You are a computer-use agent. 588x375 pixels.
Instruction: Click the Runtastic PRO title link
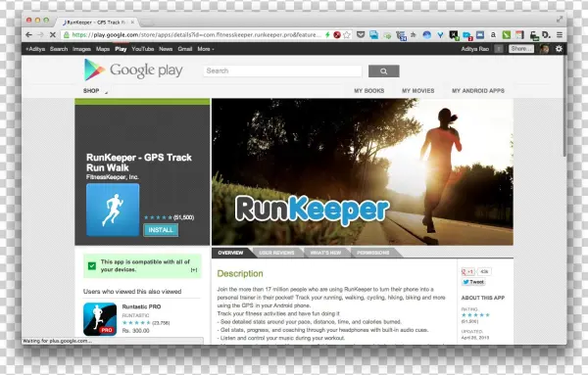(x=141, y=306)
